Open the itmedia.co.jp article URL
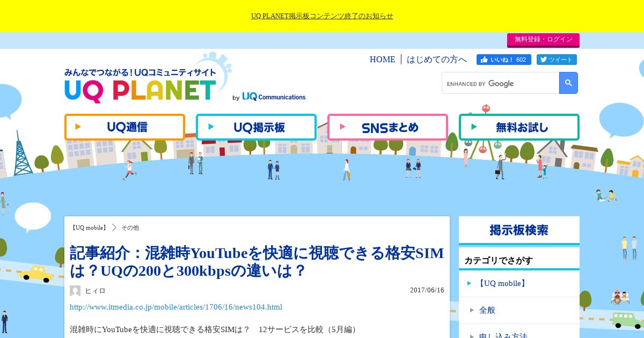Viewport: 644px width, 338px height. tap(176, 307)
